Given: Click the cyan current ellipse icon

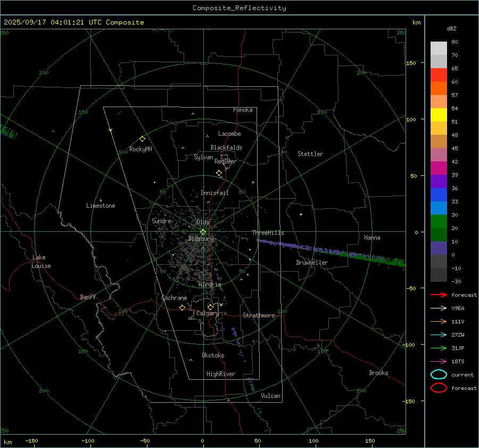Looking at the screenshot, I should (439, 374).
